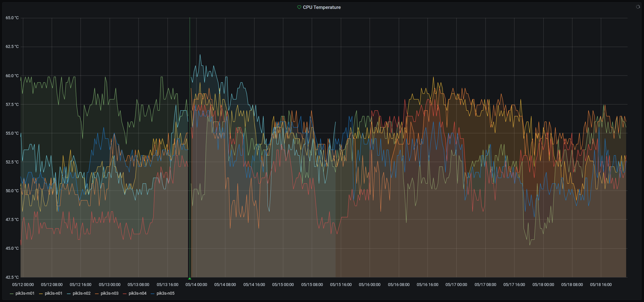Click pik3s-n01 legend label text
The image size is (644, 302).
point(53,293)
